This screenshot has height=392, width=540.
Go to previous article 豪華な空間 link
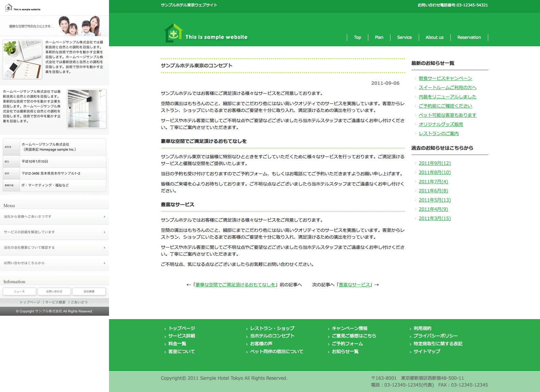pos(235,285)
